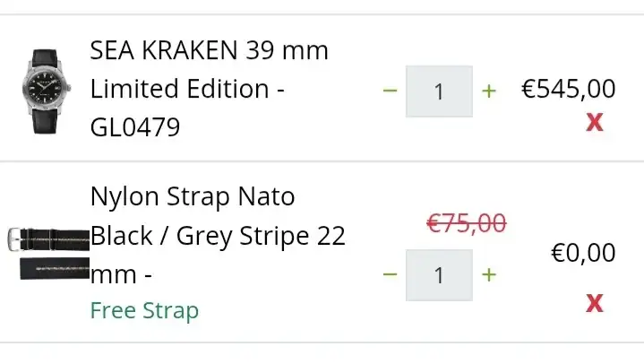This screenshot has height=364, width=644.
Task: Decrease the Nylon Strap Nato quantity
Action: click(390, 274)
